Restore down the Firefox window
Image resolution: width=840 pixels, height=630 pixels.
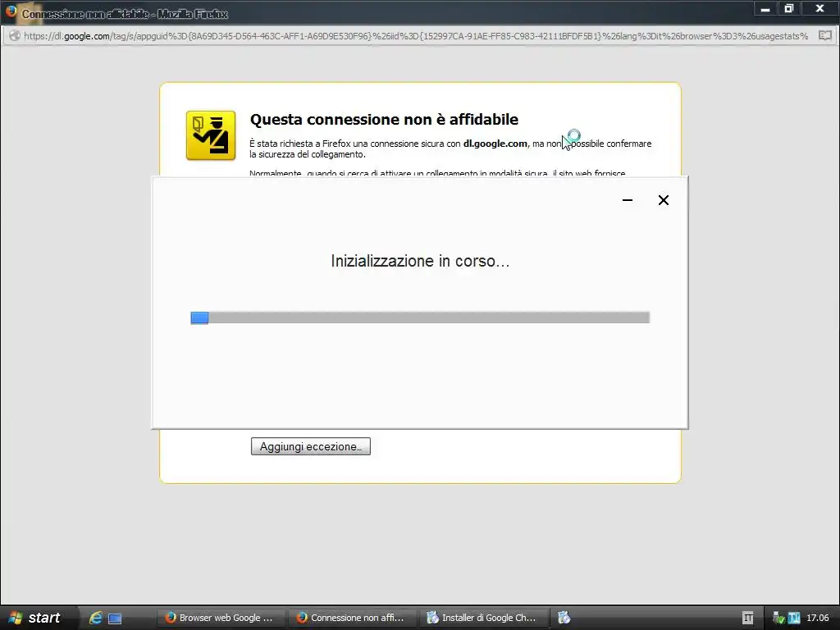pyautogui.click(x=788, y=8)
